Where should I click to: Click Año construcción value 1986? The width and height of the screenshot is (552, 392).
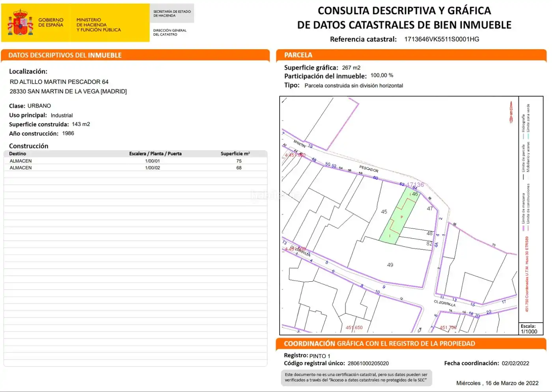(68, 134)
